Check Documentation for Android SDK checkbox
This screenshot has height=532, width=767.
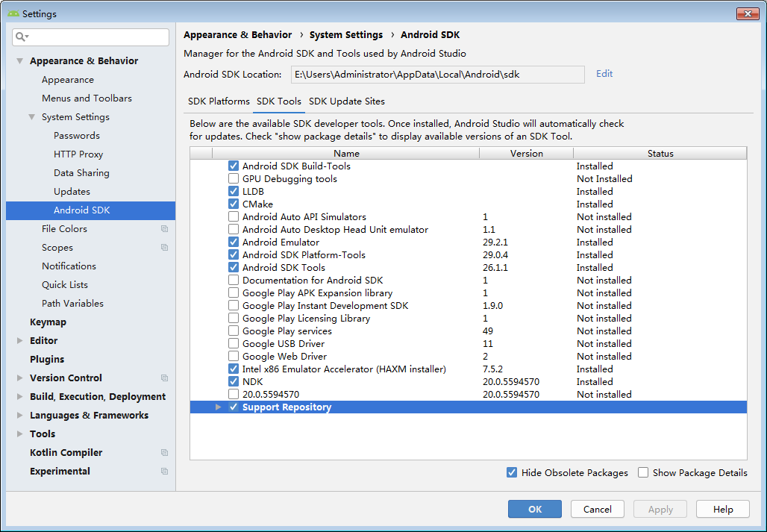[234, 281]
